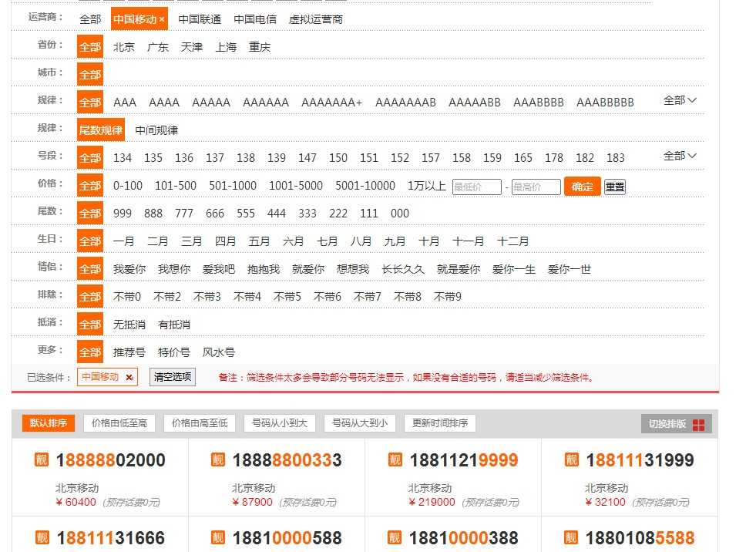The image size is (756, 552).
Task: Filter by number segment 183
Action: tap(616, 158)
